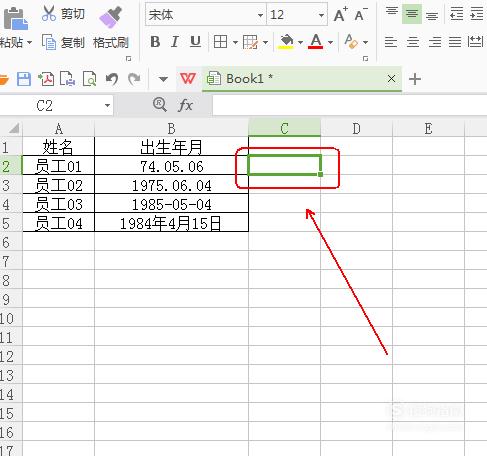Open the font name dropdown arrow
Viewport: 487px width, 456px height.
pos(260,15)
